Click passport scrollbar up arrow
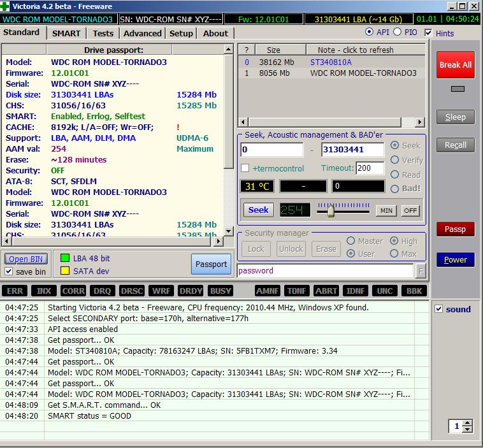483x448 pixels. (x=228, y=49)
